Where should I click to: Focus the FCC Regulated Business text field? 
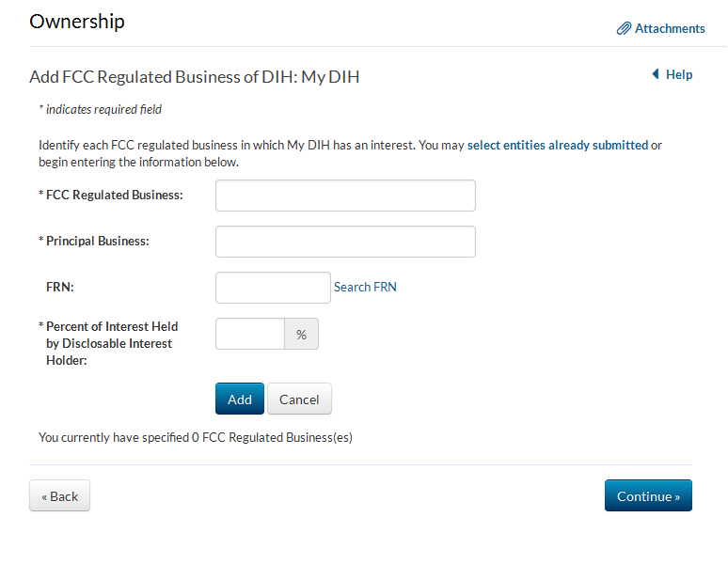click(345, 196)
